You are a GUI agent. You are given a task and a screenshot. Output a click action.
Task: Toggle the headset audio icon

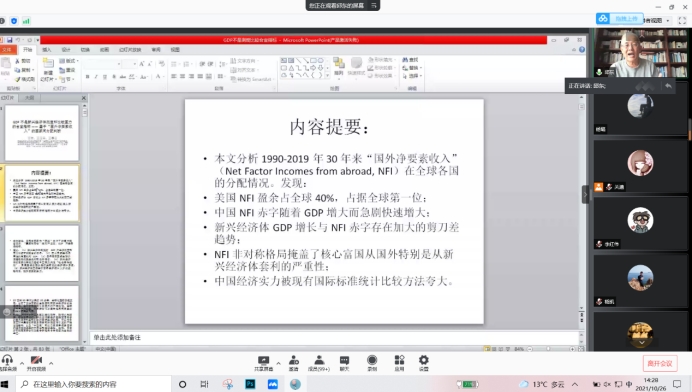click(7, 360)
